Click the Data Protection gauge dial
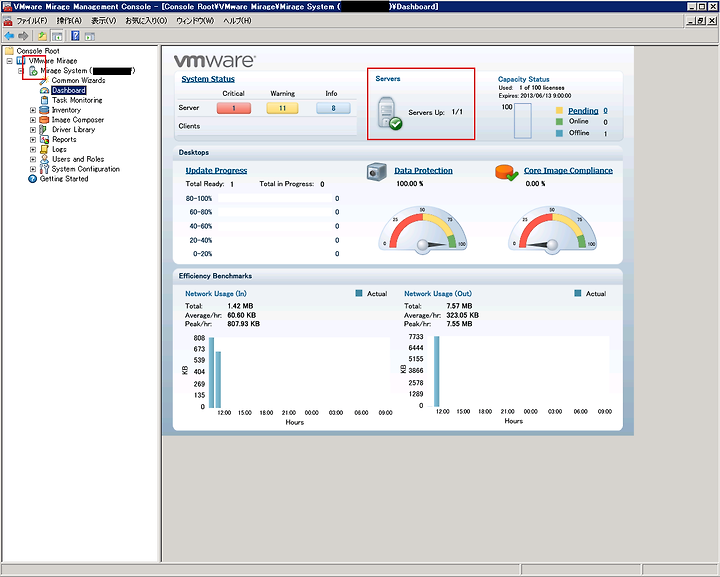Viewport: 720px width, 577px height. [423, 229]
